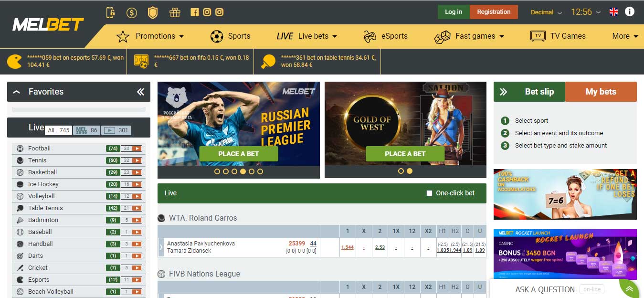The width and height of the screenshot is (644, 298).
Task: Open the Decimal odds format dropdown
Action: [546, 12]
